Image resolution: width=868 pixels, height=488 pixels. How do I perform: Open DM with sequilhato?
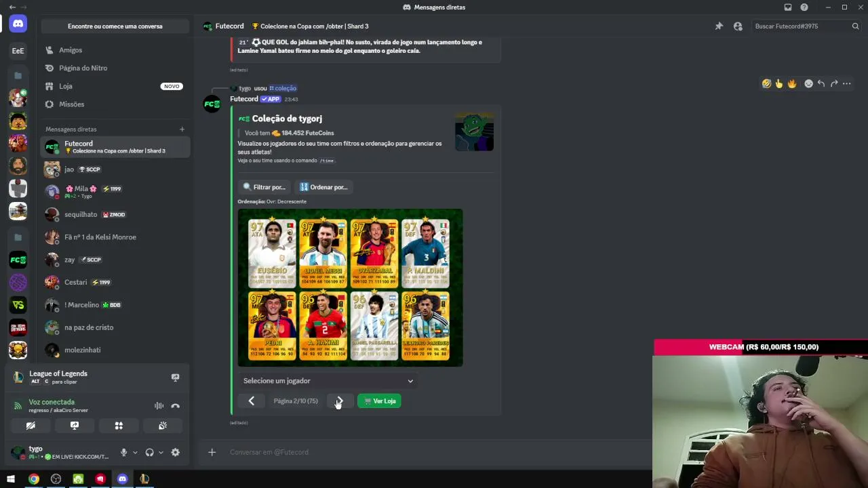point(115,214)
